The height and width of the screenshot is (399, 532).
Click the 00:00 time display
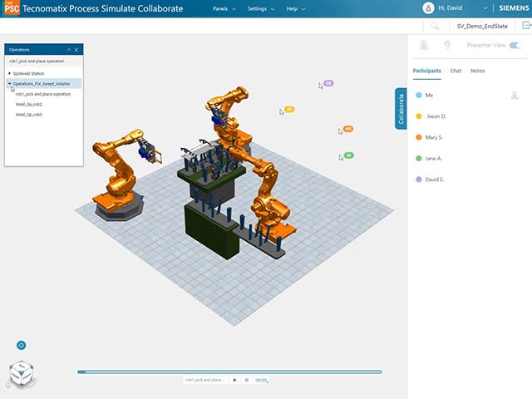click(x=261, y=381)
